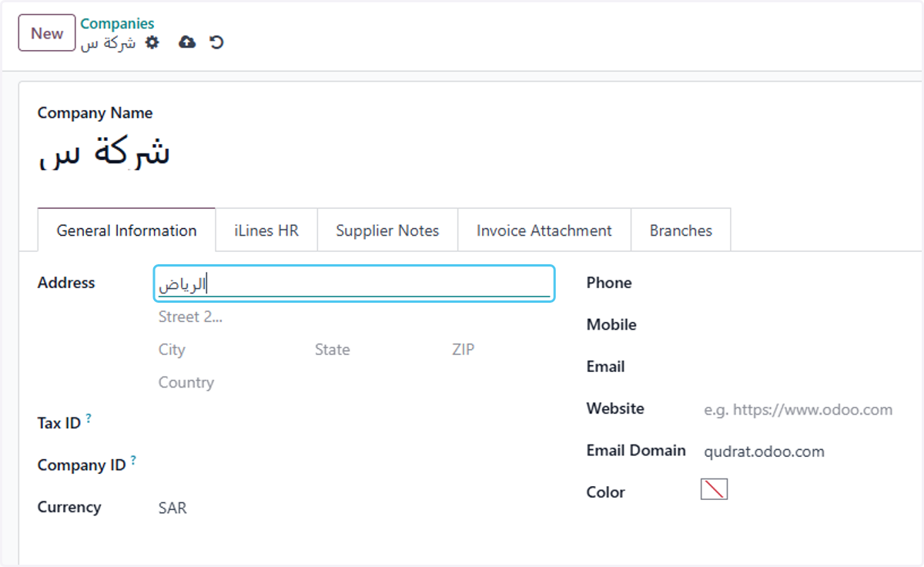Go to Companies breadcrumb link

pyautogui.click(x=117, y=24)
